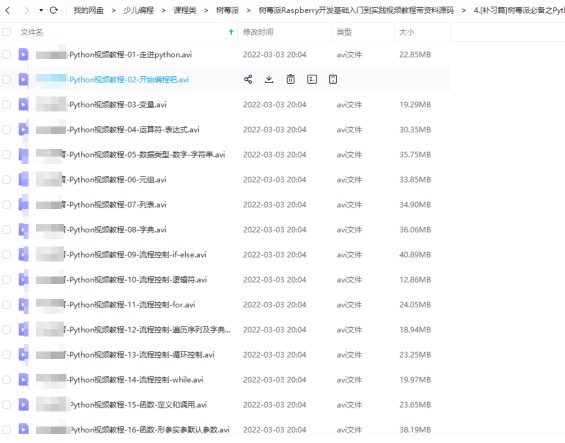565x443 pixels.
Task: Click the rename icon on the highlighted row
Action: coord(312,79)
